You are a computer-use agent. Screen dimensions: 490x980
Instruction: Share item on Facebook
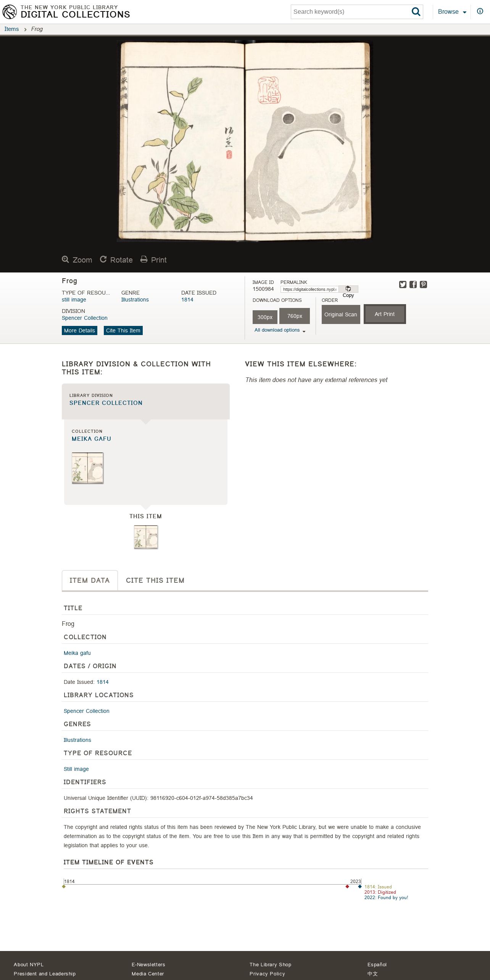413,285
